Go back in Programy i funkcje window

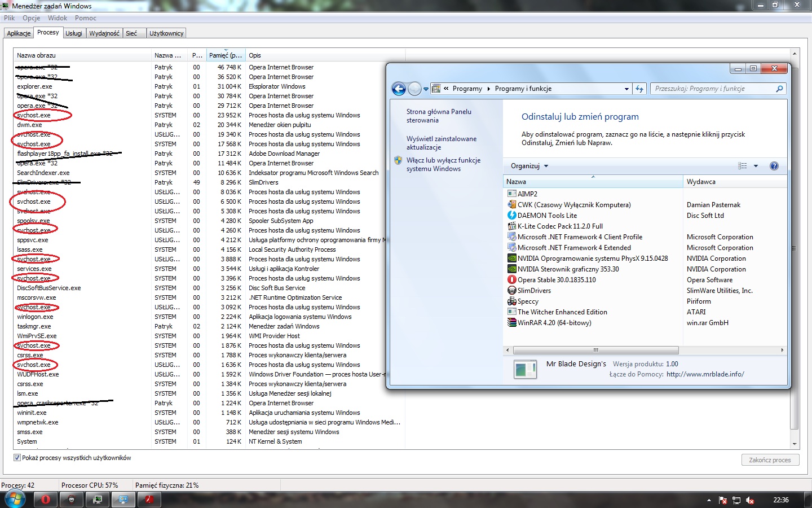399,89
